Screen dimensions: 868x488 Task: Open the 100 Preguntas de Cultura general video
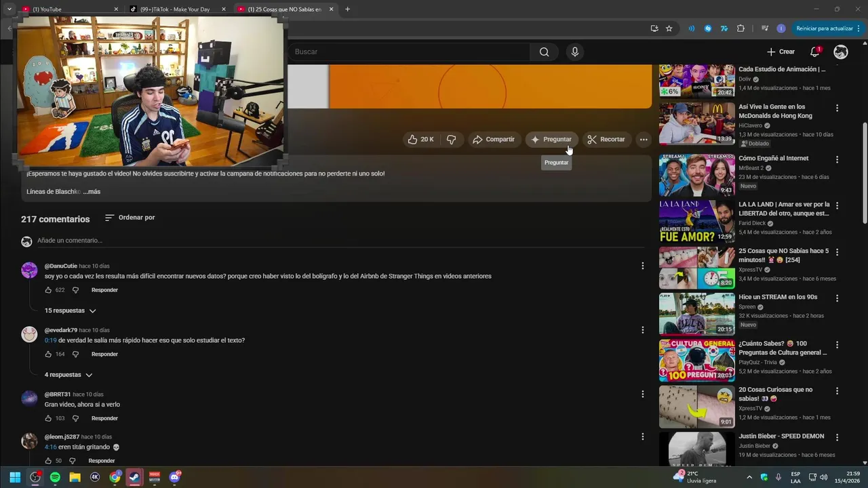696,361
